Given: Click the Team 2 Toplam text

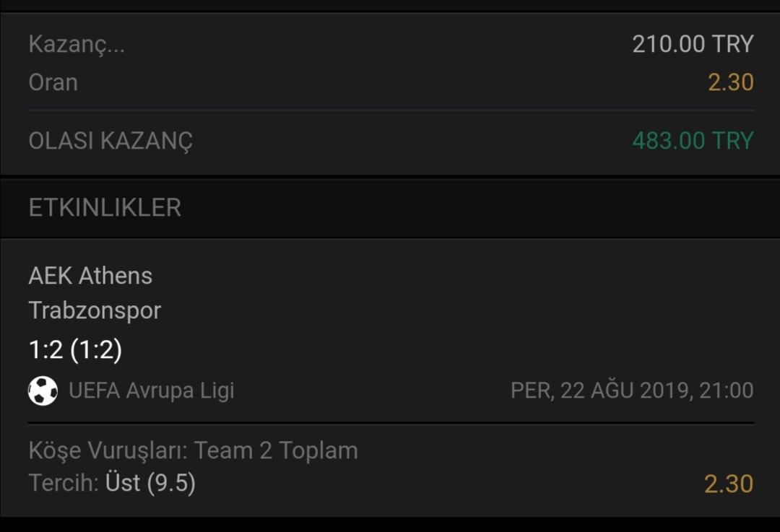Looking at the screenshot, I should [x=276, y=451].
